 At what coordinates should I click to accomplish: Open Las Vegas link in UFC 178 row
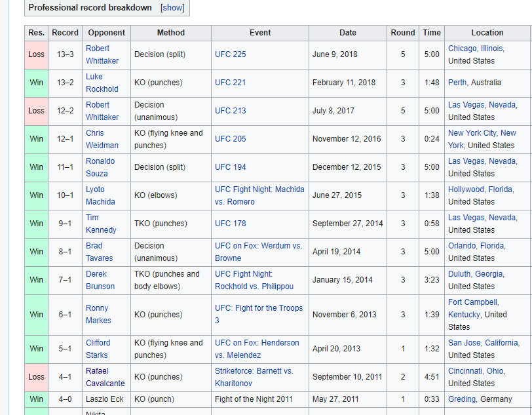466,218
